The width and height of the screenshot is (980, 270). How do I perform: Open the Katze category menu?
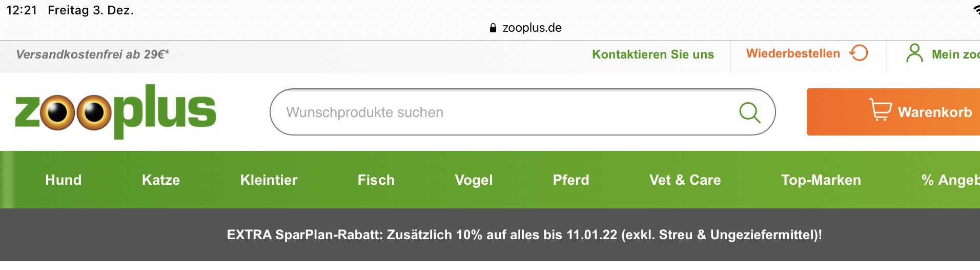pos(161,180)
